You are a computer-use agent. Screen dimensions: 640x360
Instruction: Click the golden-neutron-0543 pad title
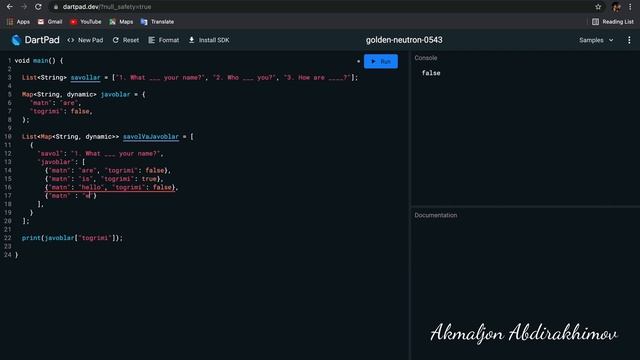pos(404,40)
